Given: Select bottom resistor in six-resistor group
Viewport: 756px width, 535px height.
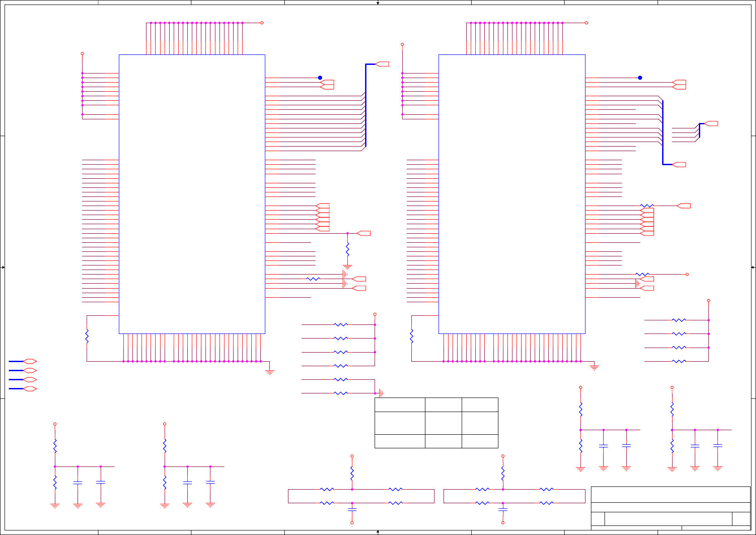Looking at the screenshot, I should (x=341, y=393).
